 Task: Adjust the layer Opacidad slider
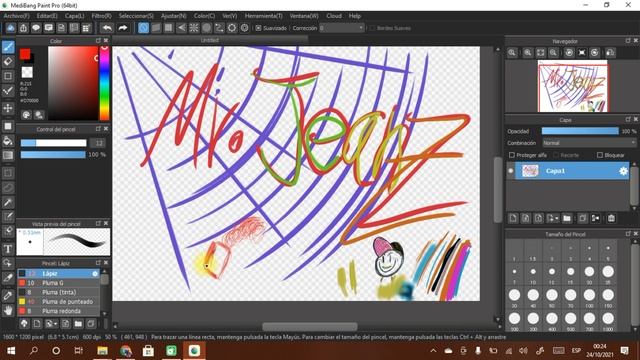tap(580, 131)
